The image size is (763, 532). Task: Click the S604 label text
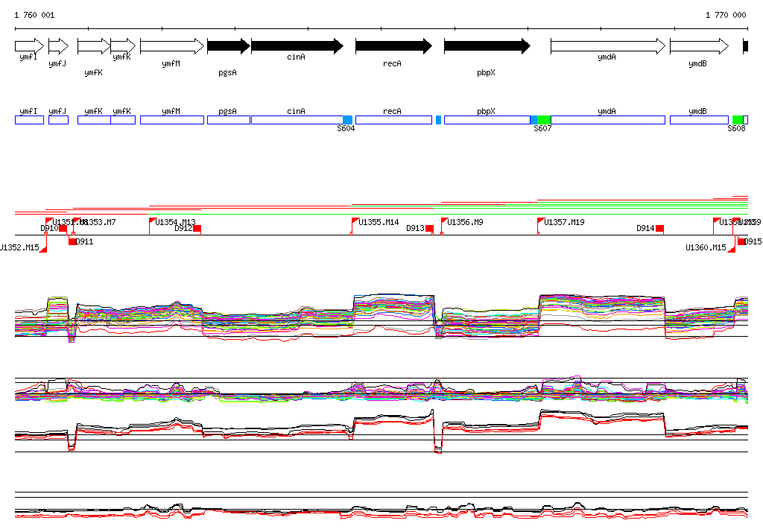pyautogui.click(x=346, y=128)
